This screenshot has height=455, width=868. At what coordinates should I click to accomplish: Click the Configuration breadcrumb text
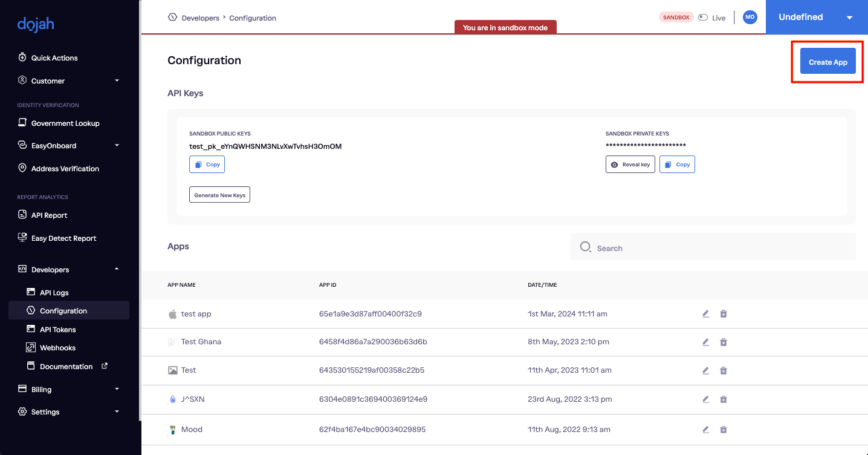coord(253,18)
